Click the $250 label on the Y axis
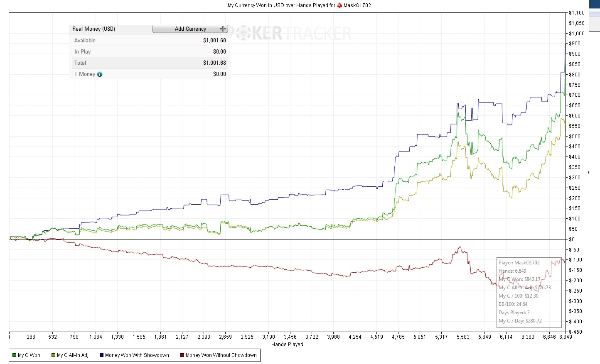600x364 pixels. click(575, 188)
